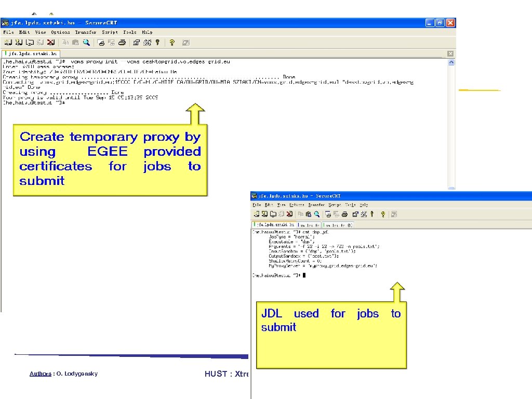Viewport: 532px width, 399px height.
Task: Click Print Selection icon in upper window toolbar
Action: coord(111,43)
